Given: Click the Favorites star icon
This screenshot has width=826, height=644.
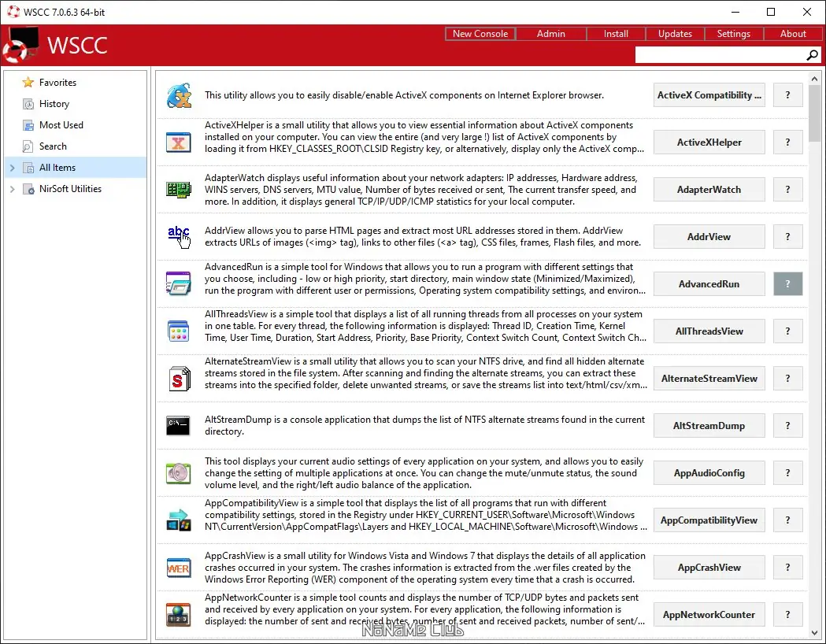Looking at the screenshot, I should click(x=28, y=83).
